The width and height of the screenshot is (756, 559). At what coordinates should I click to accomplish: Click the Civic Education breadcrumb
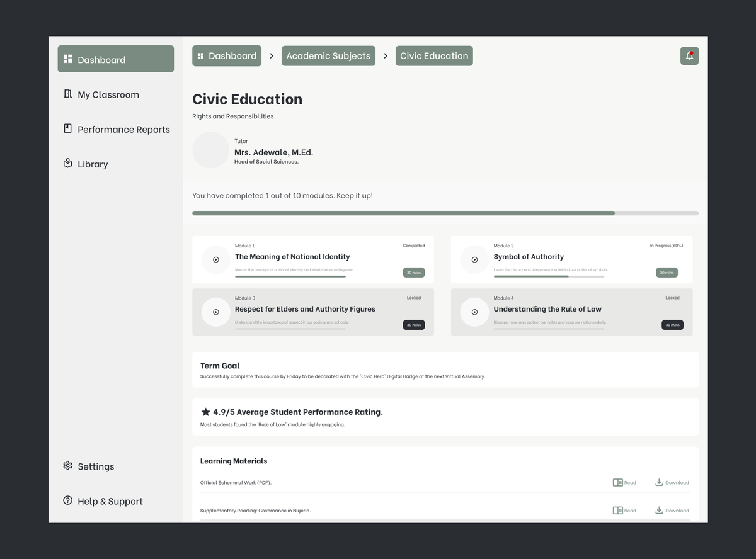pos(434,55)
